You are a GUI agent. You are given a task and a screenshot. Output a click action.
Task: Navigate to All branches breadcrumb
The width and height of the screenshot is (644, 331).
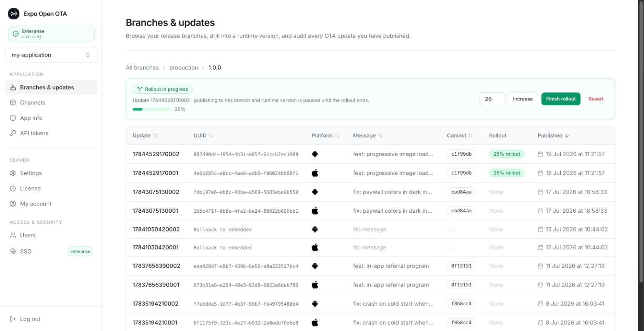coord(142,67)
